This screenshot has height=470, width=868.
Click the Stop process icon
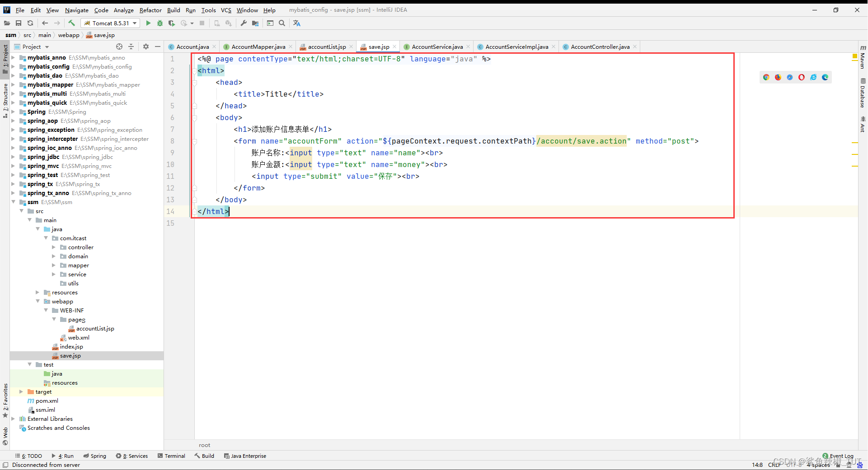(x=202, y=23)
